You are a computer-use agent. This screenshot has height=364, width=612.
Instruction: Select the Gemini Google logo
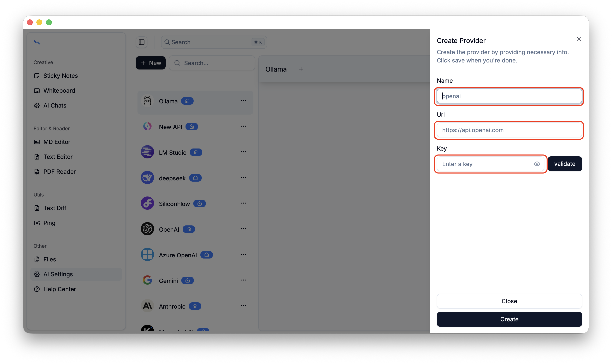click(x=147, y=280)
